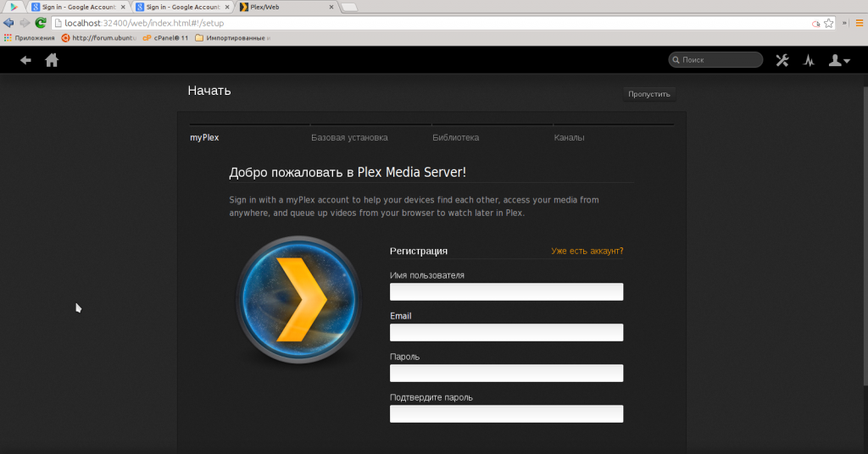Open the Импортированные bookmarks folder
This screenshot has height=454, width=868.
(x=232, y=37)
